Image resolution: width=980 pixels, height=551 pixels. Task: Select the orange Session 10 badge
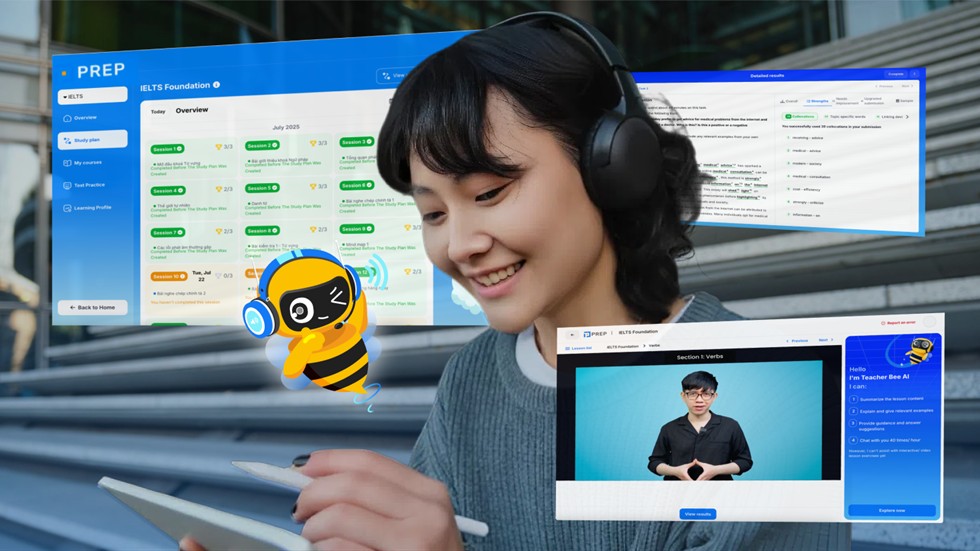click(x=169, y=276)
